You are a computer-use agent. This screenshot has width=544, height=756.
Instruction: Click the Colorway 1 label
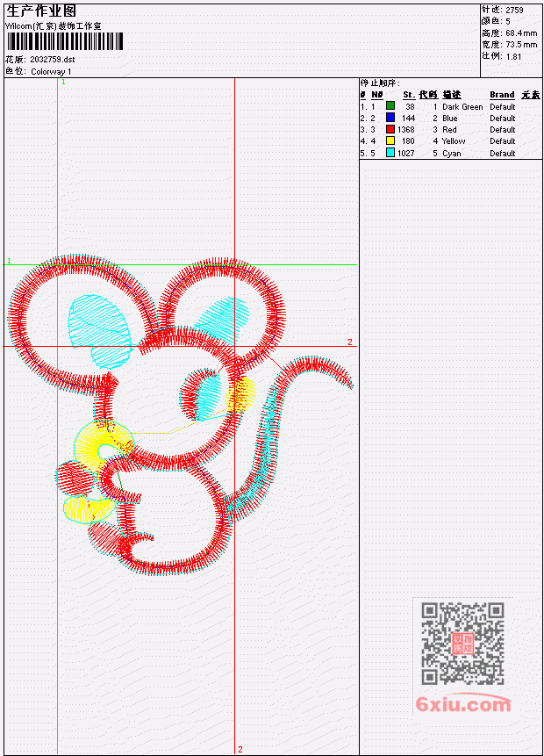click(51, 72)
